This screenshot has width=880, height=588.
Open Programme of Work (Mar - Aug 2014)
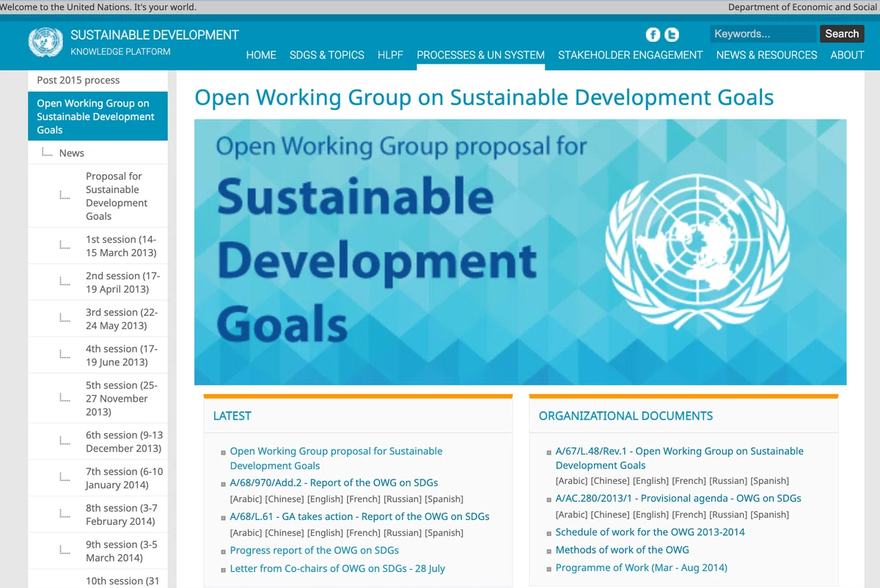pos(641,567)
